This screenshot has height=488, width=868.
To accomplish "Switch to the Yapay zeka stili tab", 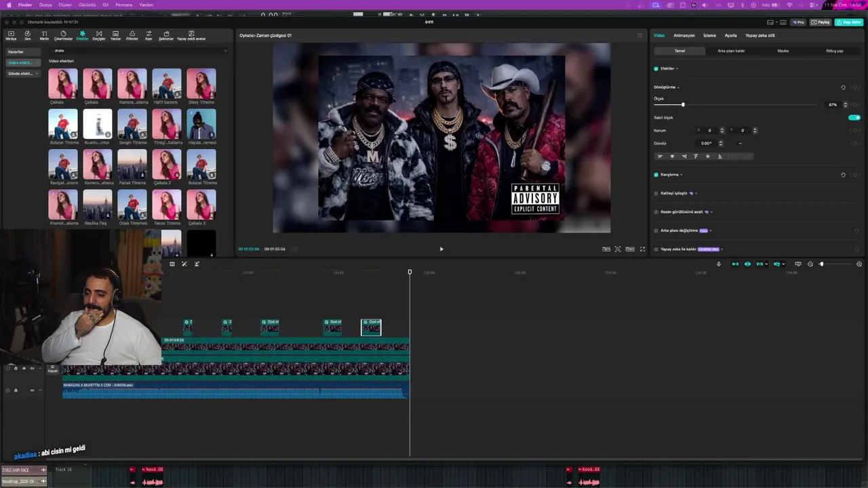I will 760,35.
